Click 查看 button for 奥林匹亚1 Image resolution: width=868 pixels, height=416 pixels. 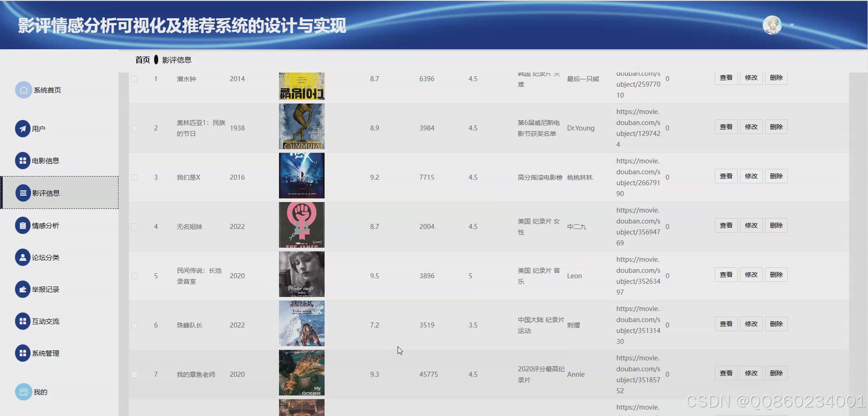click(726, 127)
